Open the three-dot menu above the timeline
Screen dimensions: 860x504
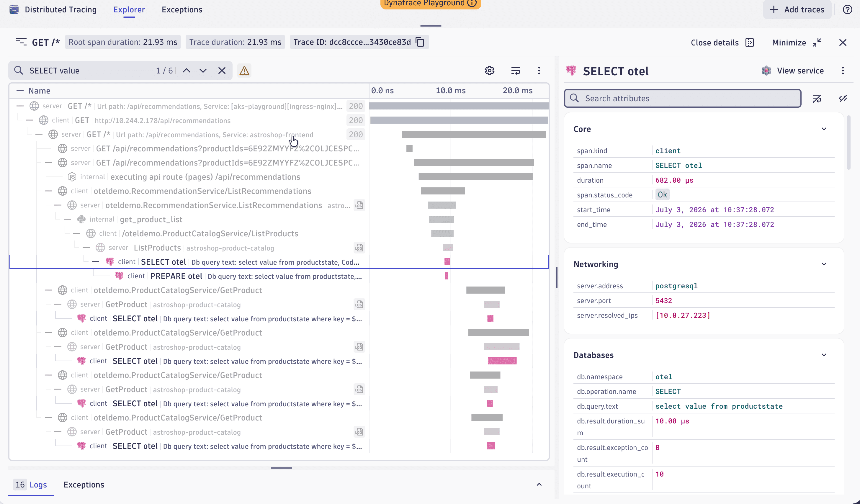539,71
